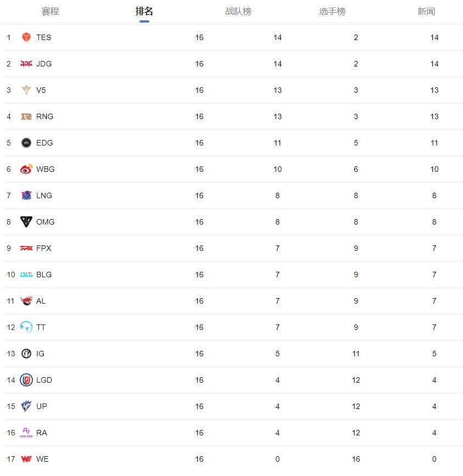Viewport: 463px width, 476px height.
Task: Click the FPX team logo icon
Action: (26, 248)
